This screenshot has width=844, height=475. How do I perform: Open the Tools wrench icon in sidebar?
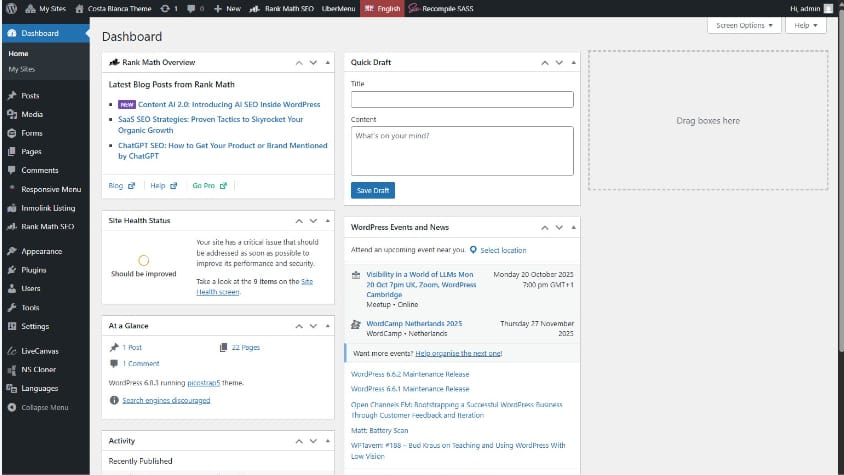pyautogui.click(x=11, y=307)
